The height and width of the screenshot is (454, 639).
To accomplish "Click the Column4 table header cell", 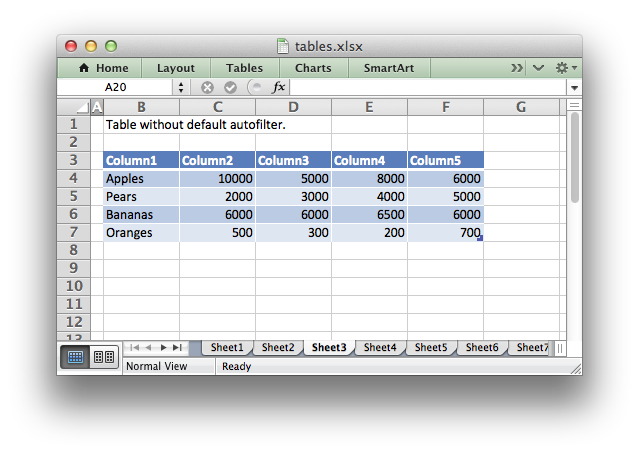I will (369, 160).
